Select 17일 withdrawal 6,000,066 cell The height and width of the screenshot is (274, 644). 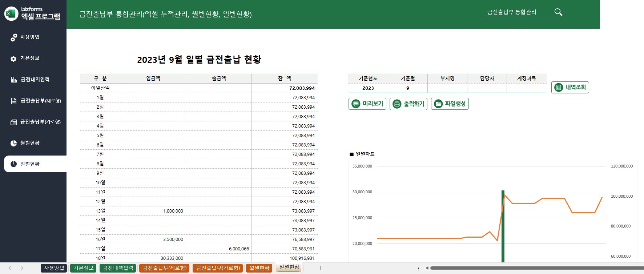[x=219, y=249]
